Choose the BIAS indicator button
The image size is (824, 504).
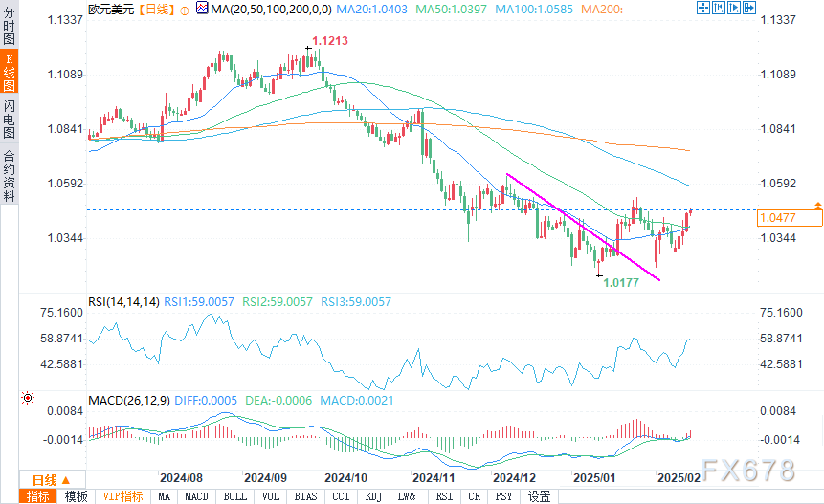[x=306, y=496]
